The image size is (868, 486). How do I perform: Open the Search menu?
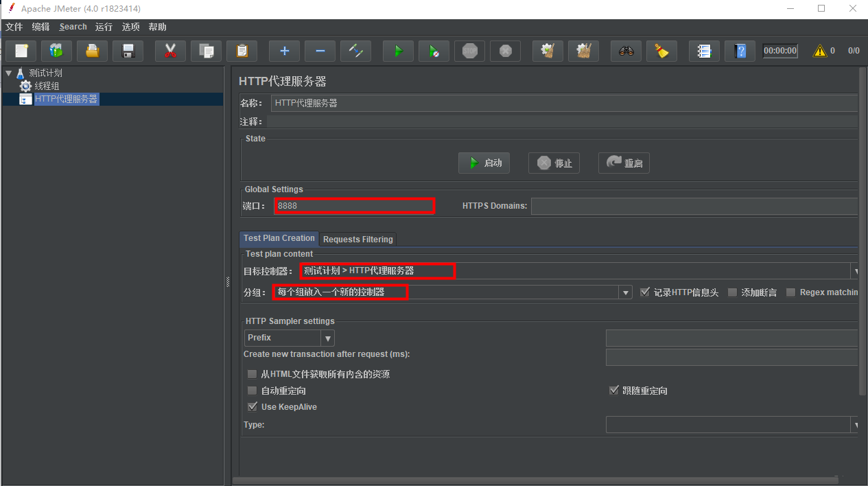click(x=73, y=27)
